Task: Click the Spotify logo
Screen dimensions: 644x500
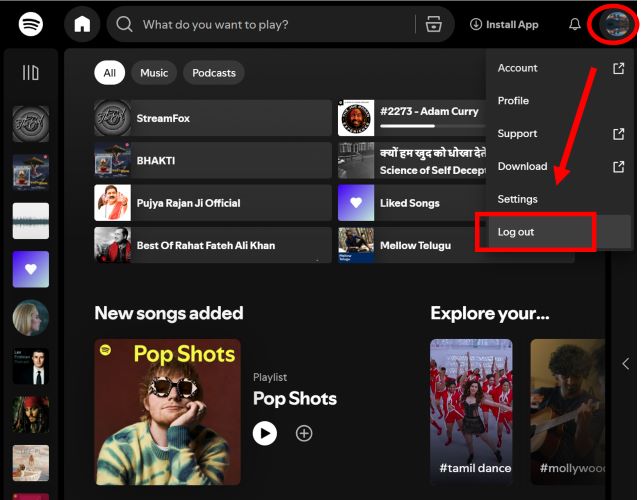Action: tap(30, 24)
